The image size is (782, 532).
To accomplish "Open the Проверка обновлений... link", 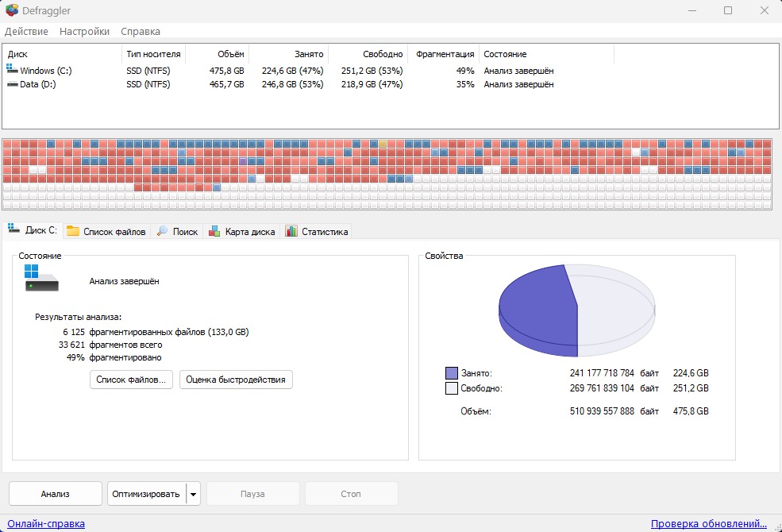I will coord(709,523).
